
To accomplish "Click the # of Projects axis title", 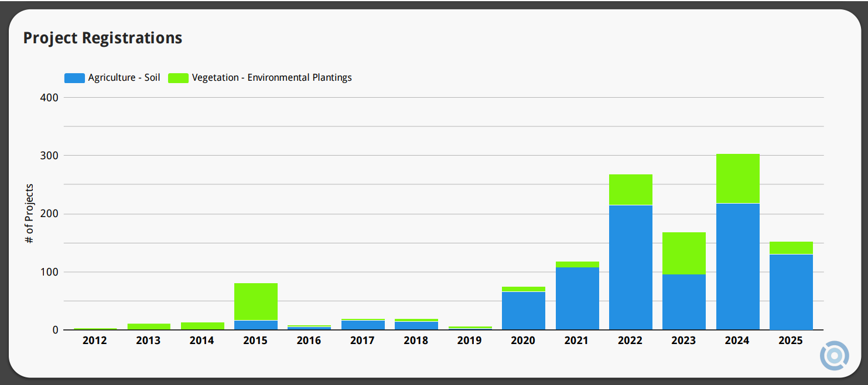I will (x=29, y=214).
